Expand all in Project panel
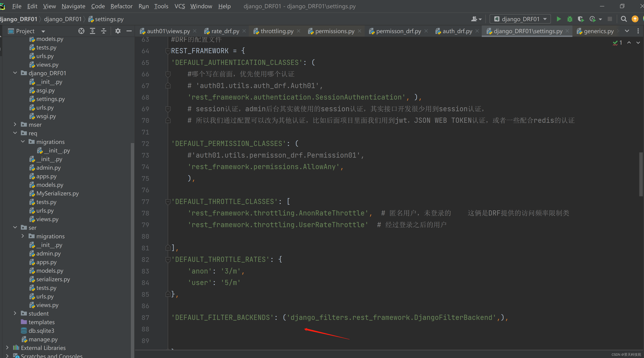Viewport: 644px width, 358px height. coord(93,31)
